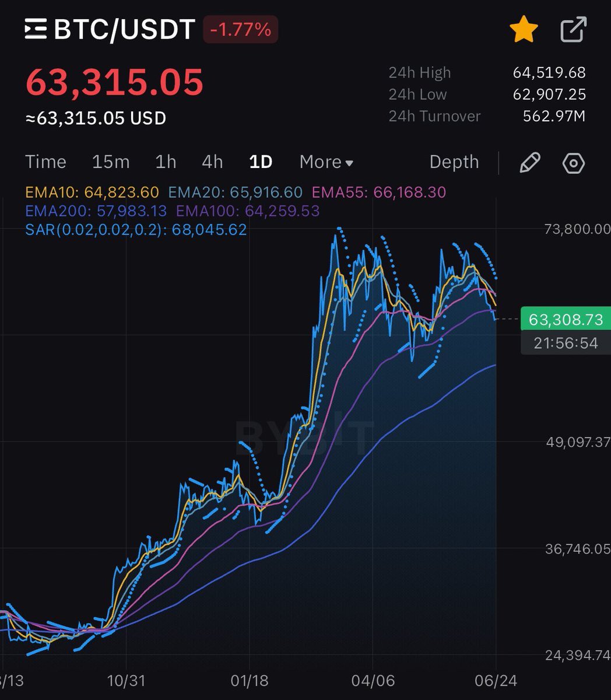Tap the -1.77% change badge
Viewport: 611px width, 700px height.
coord(240,30)
